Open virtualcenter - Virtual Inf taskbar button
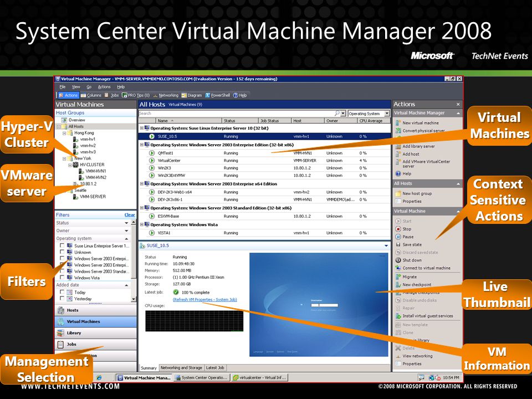Viewport: 532px width, 399px height. pyautogui.click(x=260, y=377)
